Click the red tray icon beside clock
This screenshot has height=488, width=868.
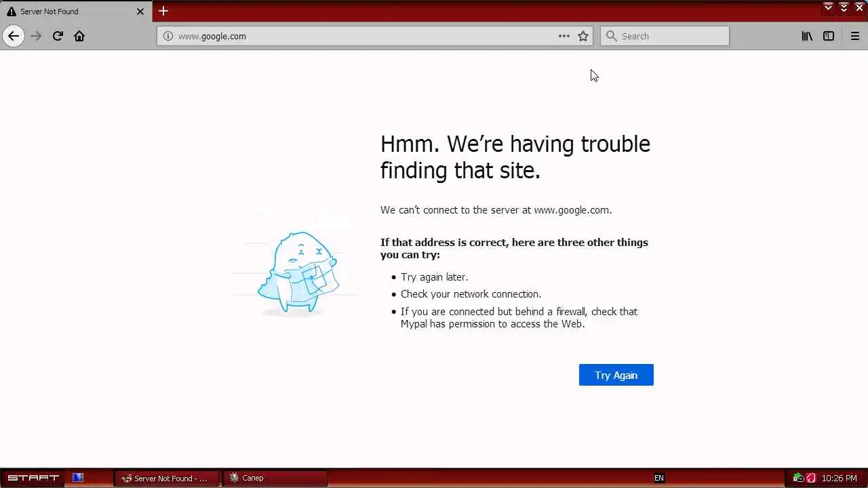click(x=811, y=478)
